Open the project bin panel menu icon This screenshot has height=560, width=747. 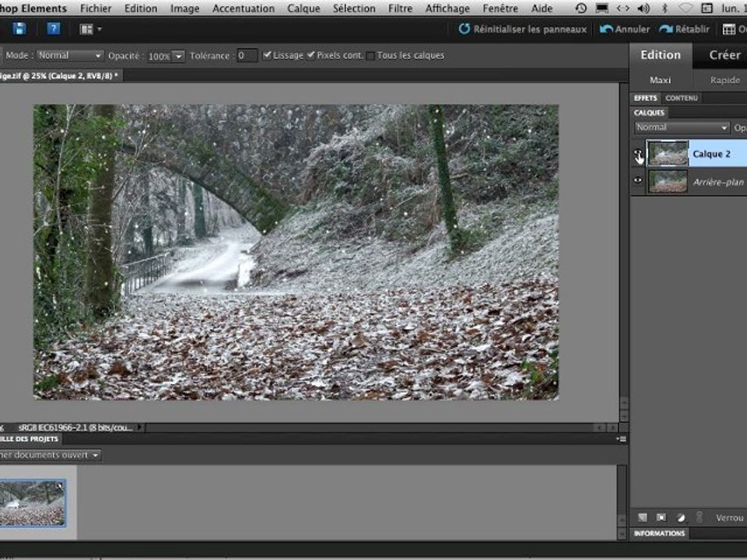622,439
